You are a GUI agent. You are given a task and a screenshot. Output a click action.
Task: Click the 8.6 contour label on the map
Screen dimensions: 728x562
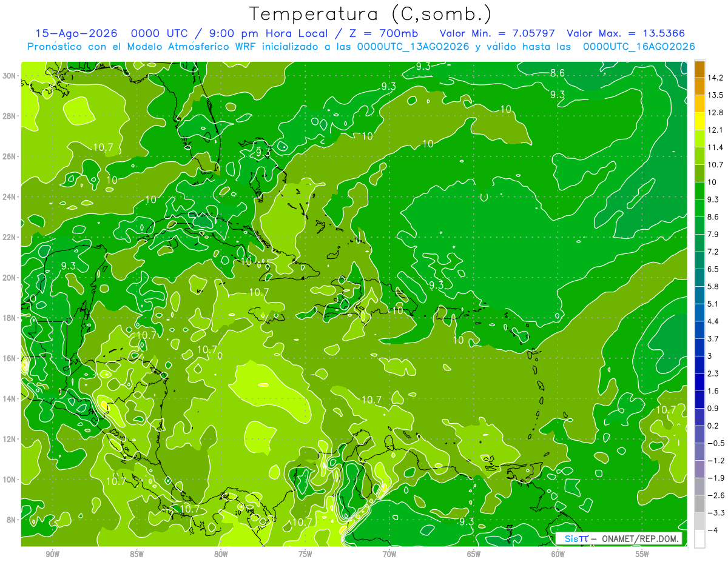click(x=557, y=73)
